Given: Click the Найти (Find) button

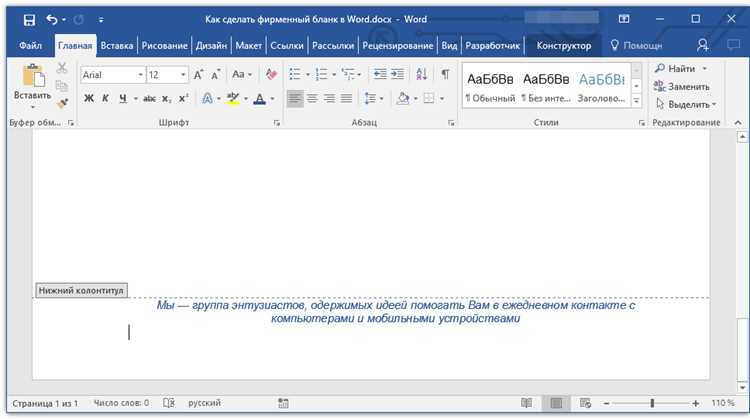Looking at the screenshot, I should [x=681, y=68].
